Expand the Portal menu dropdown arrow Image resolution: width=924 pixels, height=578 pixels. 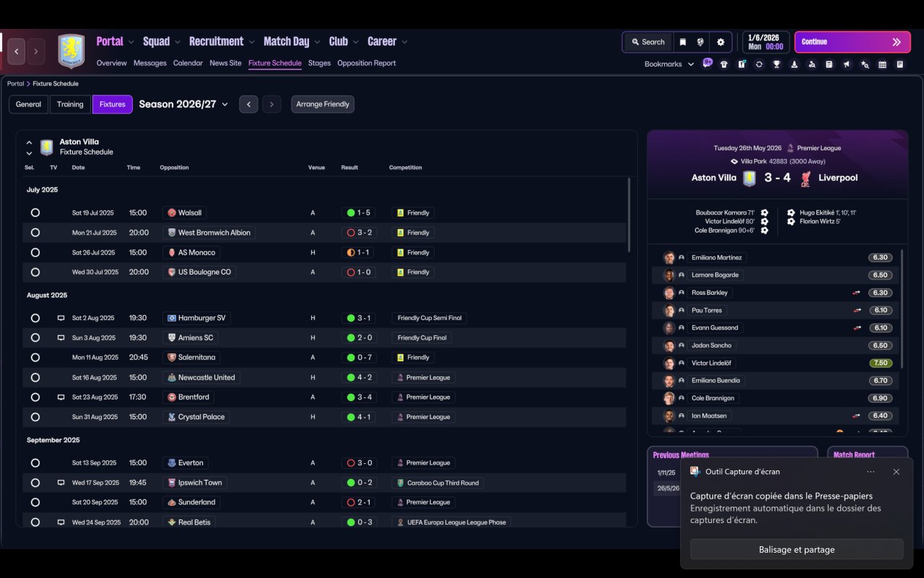(130, 42)
